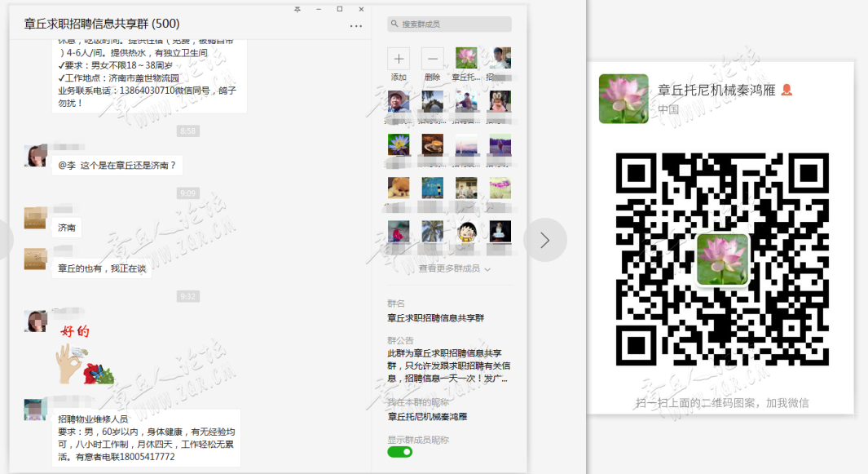Click the message with phone 13864030710
This screenshot has height=474, width=868.
149,77
